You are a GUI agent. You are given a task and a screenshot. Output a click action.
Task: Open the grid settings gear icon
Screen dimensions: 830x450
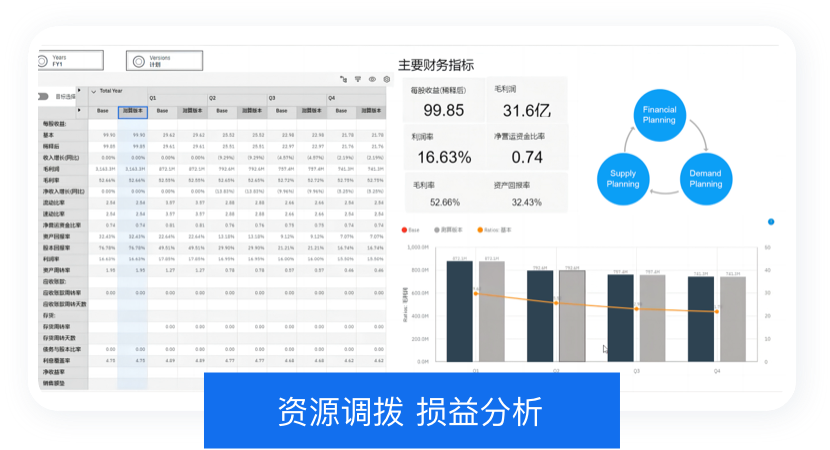(387, 79)
